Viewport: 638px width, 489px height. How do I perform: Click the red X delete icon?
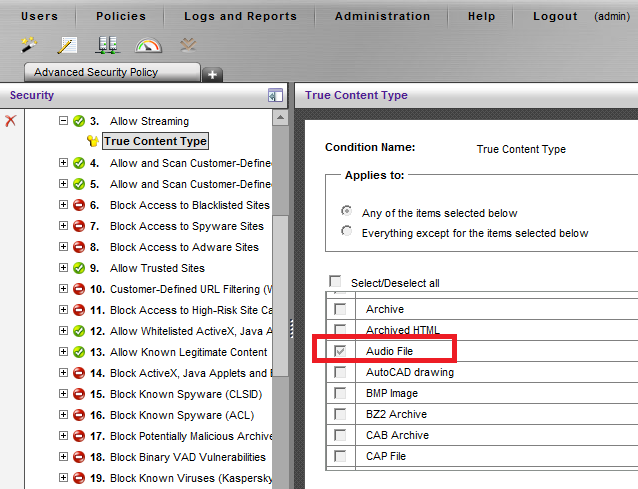(11, 120)
